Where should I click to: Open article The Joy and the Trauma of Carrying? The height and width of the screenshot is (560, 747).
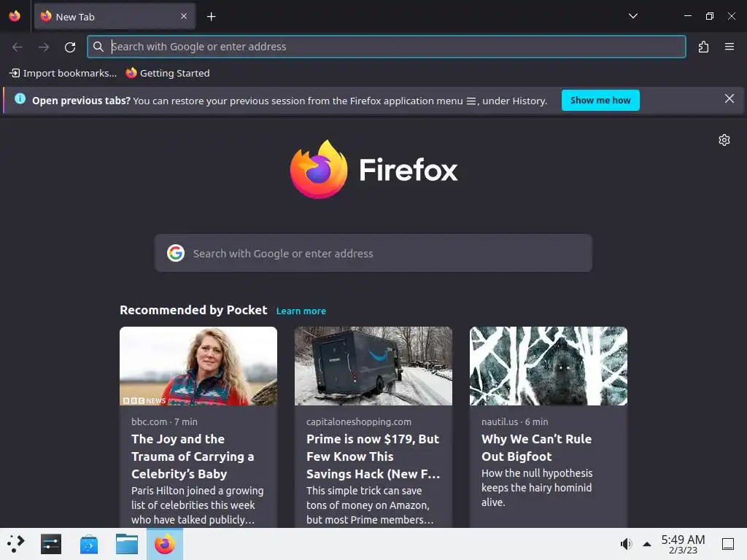click(x=193, y=456)
